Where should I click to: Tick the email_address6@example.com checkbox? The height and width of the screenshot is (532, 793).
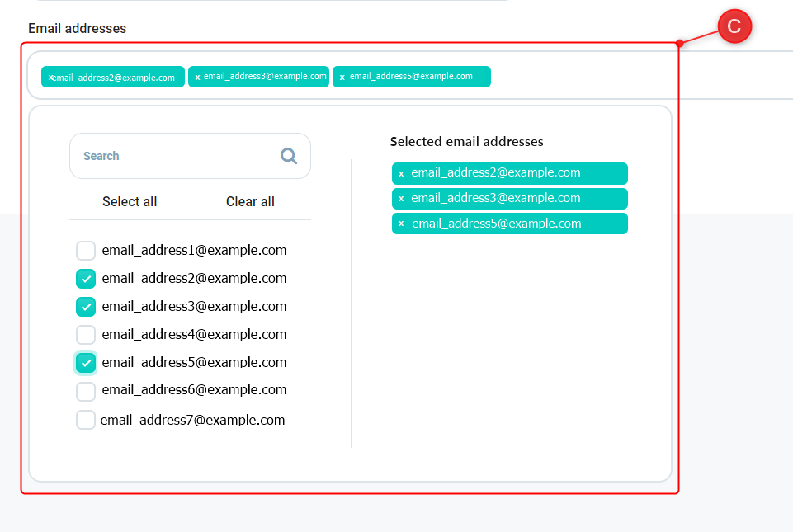[86, 391]
